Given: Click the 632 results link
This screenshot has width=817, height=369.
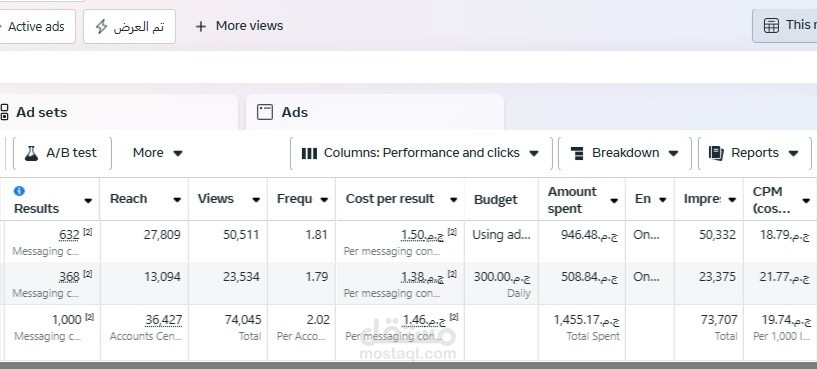Looking at the screenshot, I should tap(69, 235).
